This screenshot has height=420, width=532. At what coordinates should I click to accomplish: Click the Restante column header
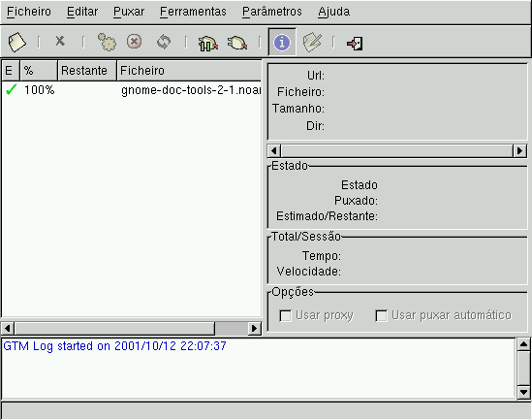pyautogui.click(x=87, y=71)
